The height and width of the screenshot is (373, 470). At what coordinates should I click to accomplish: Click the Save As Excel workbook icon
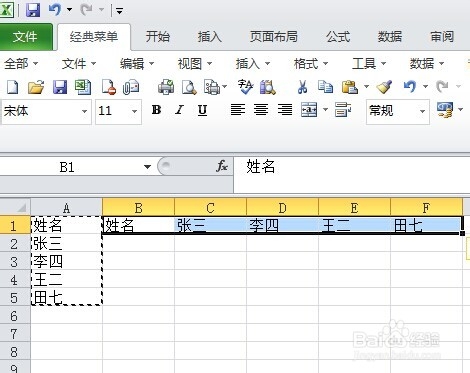click(x=83, y=87)
